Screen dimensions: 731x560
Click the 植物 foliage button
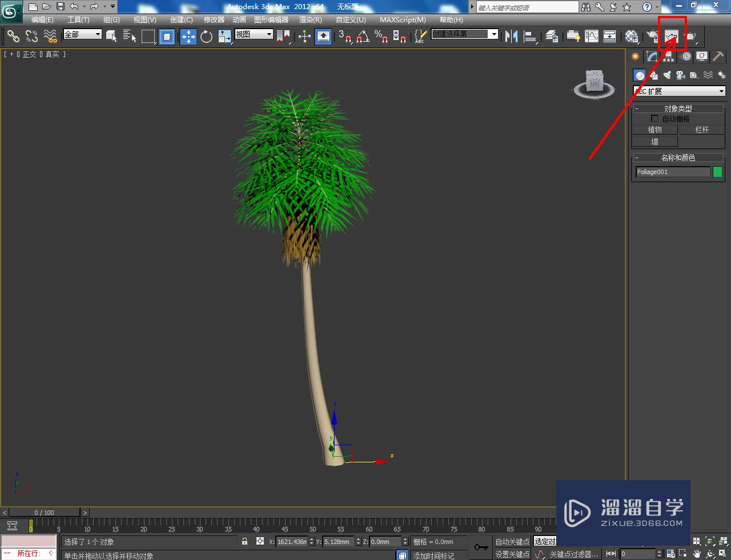click(655, 130)
